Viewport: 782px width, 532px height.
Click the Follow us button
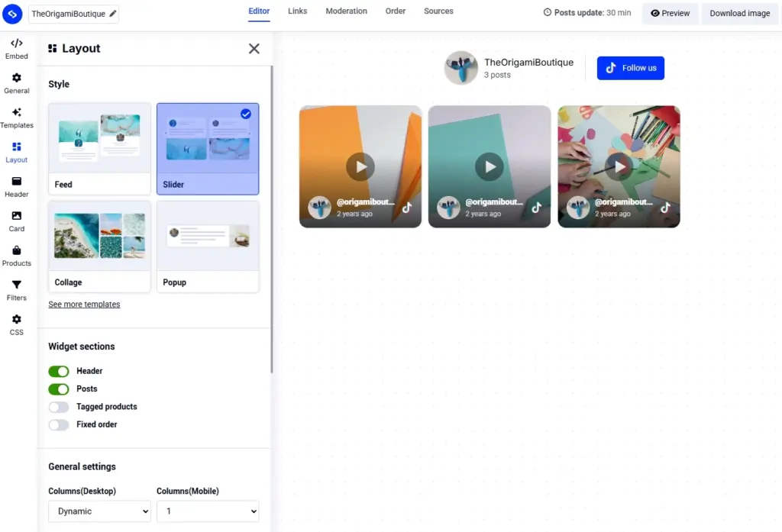pos(630,67)
